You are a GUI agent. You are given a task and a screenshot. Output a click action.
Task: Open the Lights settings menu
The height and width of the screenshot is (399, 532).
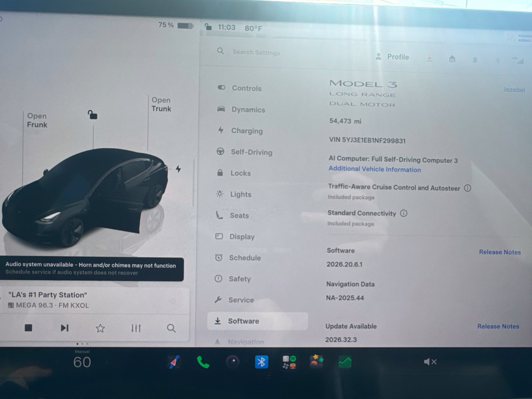click(x=234, y=194)
